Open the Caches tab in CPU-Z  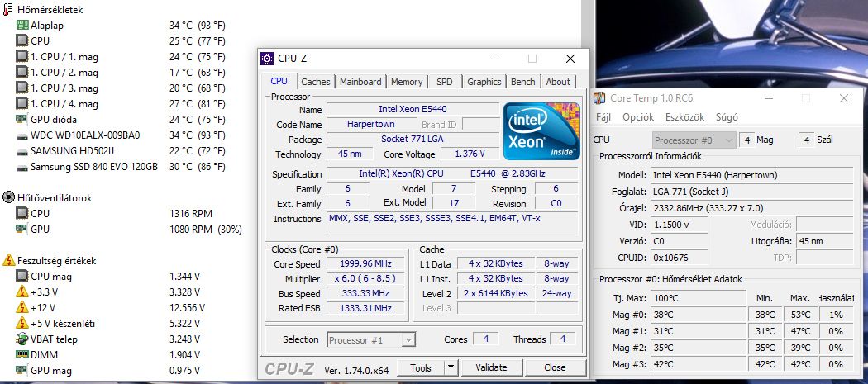tap(316, 82)
